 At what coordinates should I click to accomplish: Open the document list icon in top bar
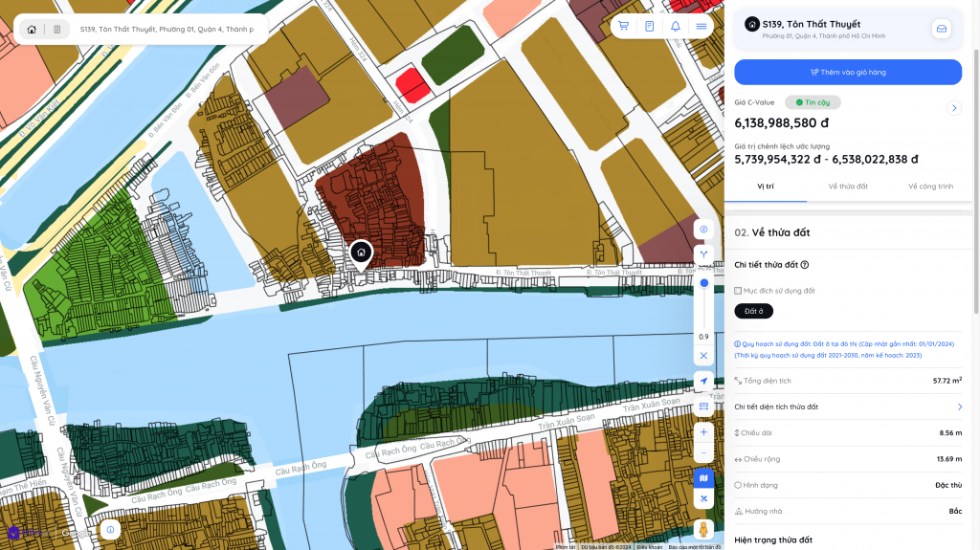click(x=650, y=27)
